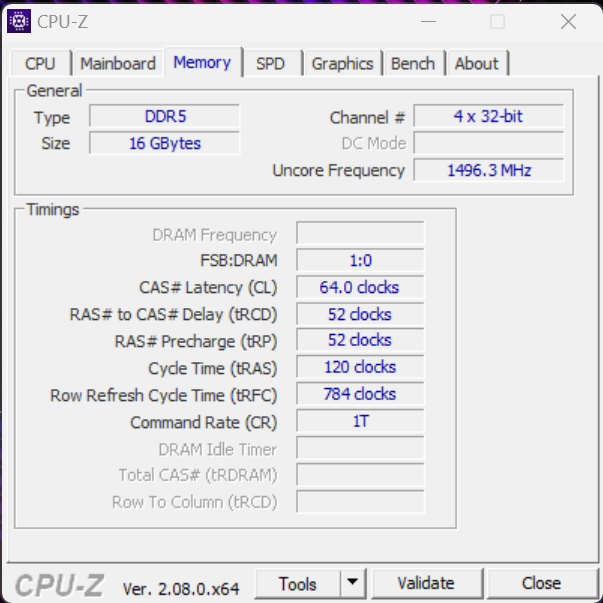Screen dimensions: 603x603
Task: Open the Tools dropdown arrow
Action: click(353, 583)
